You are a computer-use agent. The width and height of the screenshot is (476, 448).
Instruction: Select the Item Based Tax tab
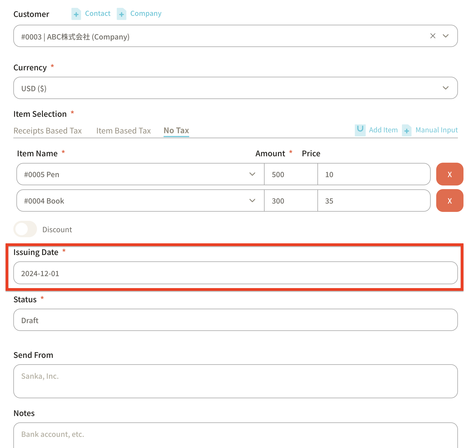[124, 131]
